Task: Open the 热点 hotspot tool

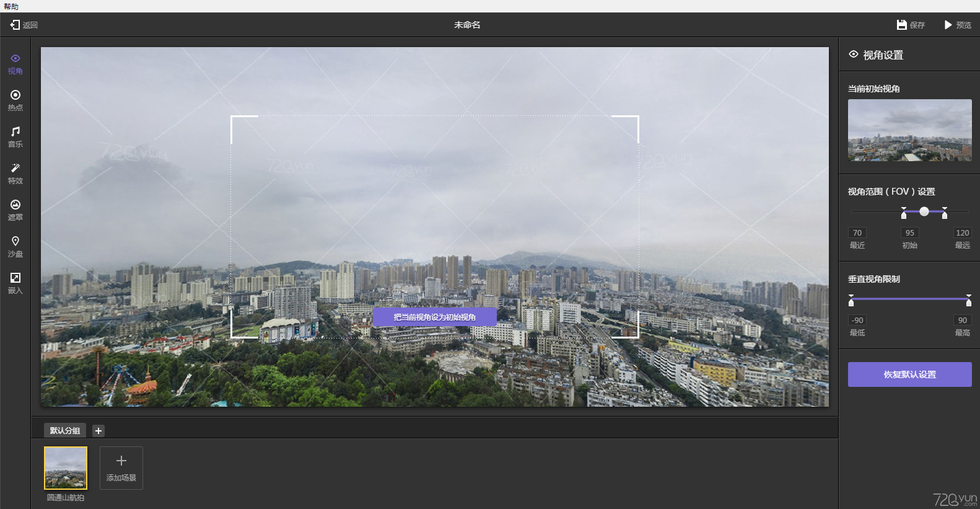Action: 15,101
